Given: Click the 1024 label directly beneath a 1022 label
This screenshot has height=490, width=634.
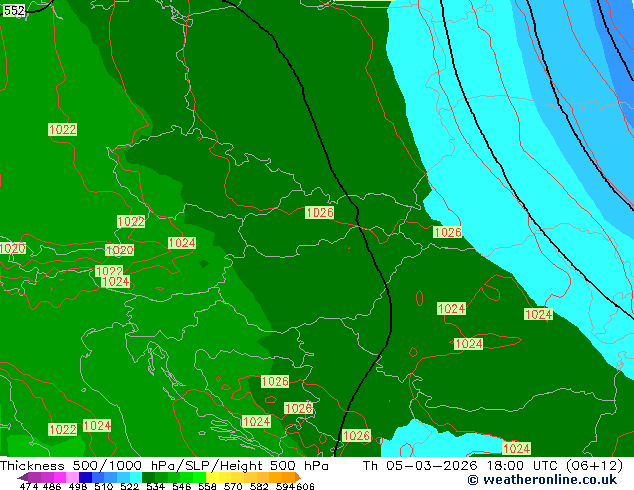Looking at the screenshot, I should (x=116, y=282).
